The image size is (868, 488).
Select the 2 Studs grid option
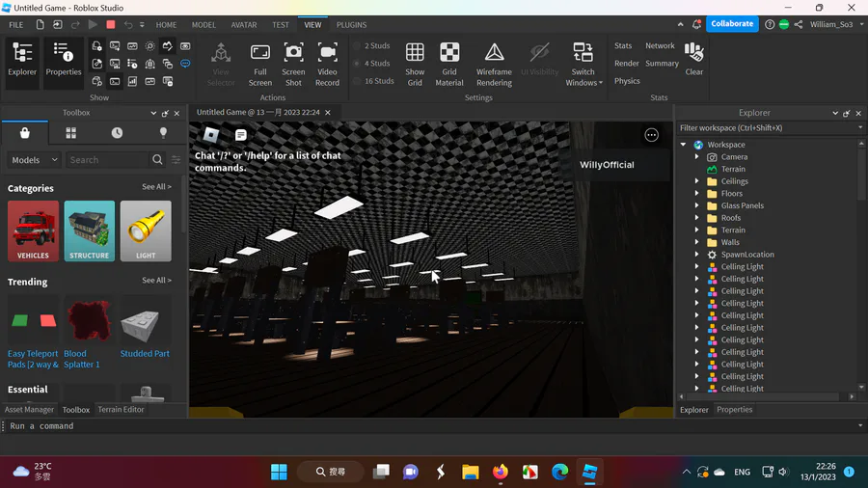[372, 46]
